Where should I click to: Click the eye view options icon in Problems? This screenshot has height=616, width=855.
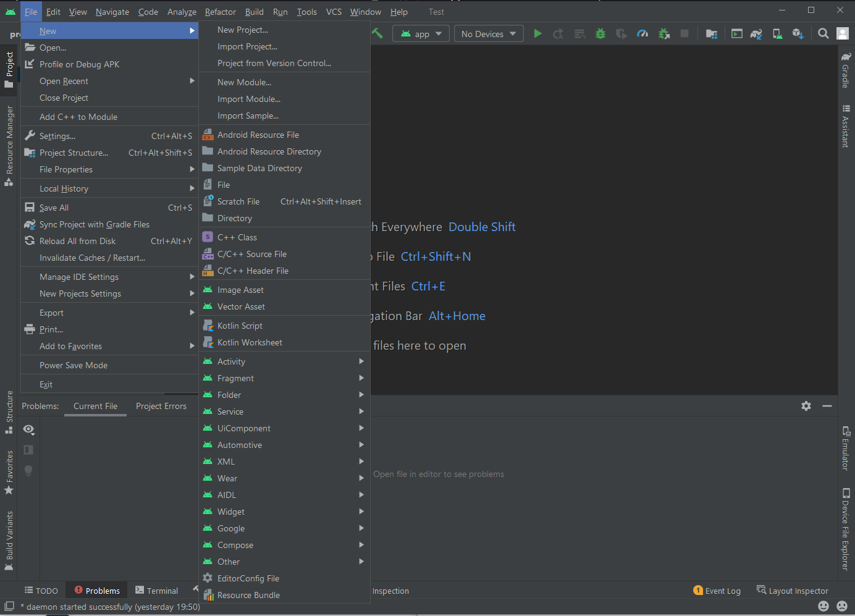[28, 429]
